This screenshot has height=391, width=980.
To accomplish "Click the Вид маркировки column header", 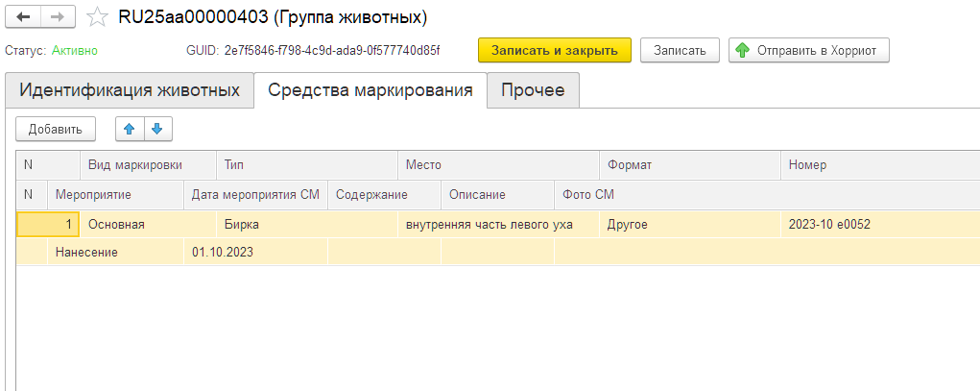I will pos(134,165).
